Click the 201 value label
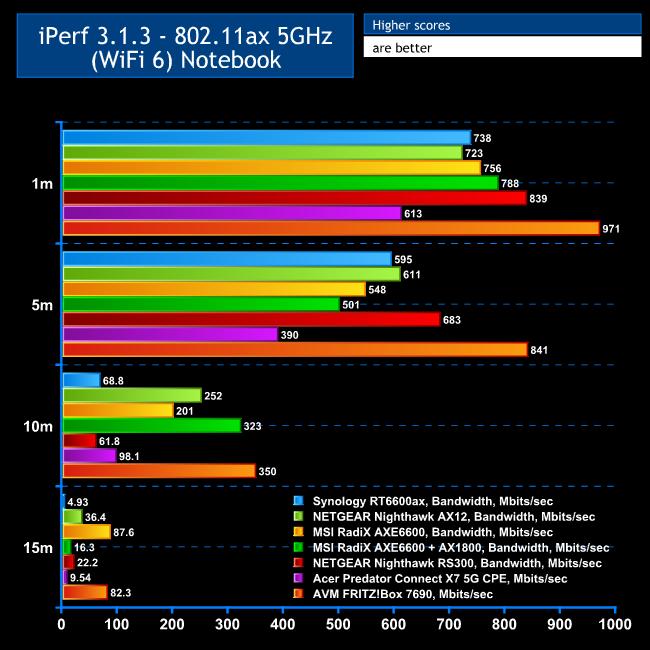This screenshot has height=650, width=650. (x=184, y=411)
